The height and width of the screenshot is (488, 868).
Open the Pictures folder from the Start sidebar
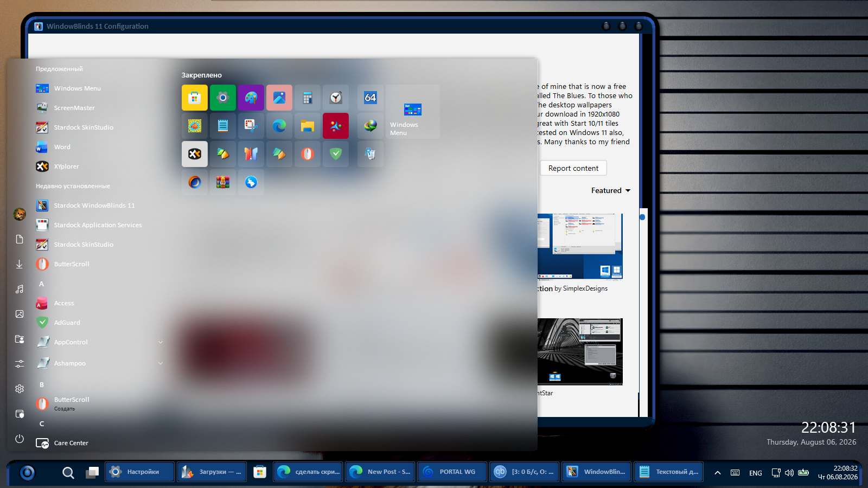(20, 314)
